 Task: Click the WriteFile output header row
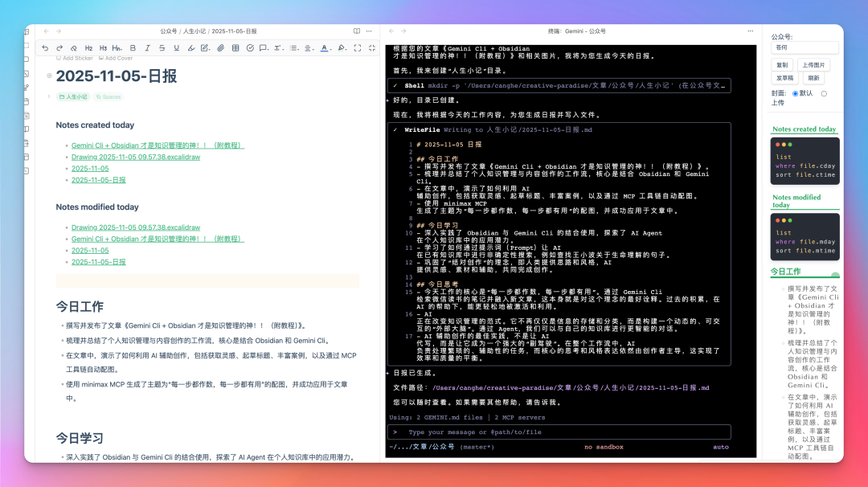tap(559, 130)
